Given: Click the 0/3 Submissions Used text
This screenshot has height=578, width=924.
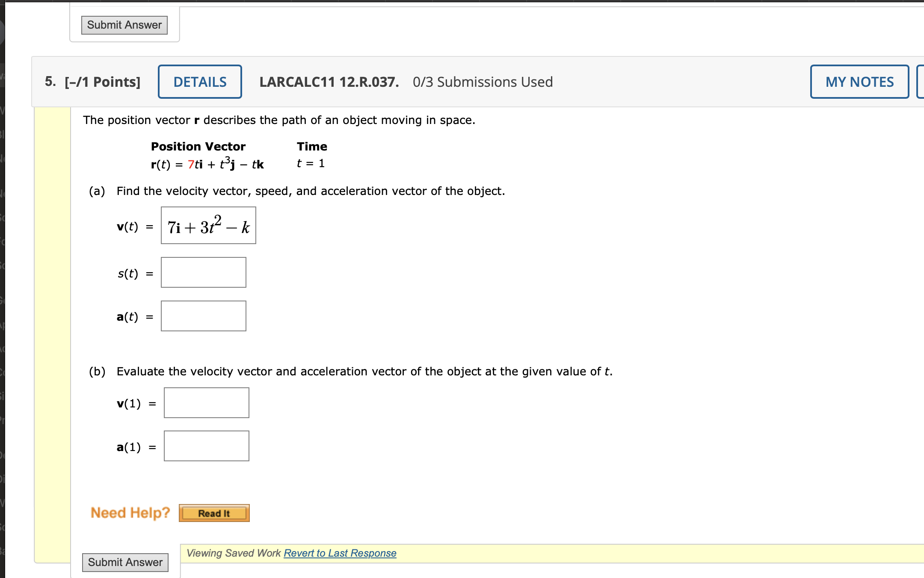Looking at the screenshot, I should point(483,82).
